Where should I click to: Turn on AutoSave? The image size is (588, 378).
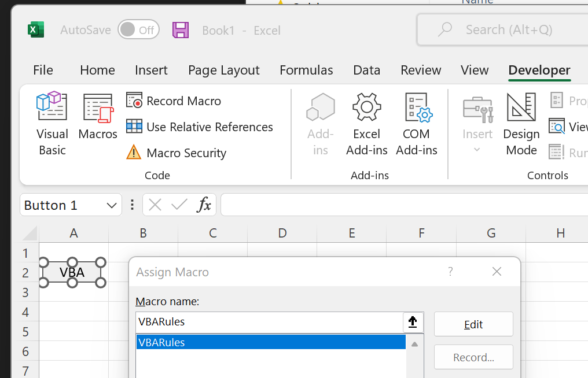click(138, 29)
